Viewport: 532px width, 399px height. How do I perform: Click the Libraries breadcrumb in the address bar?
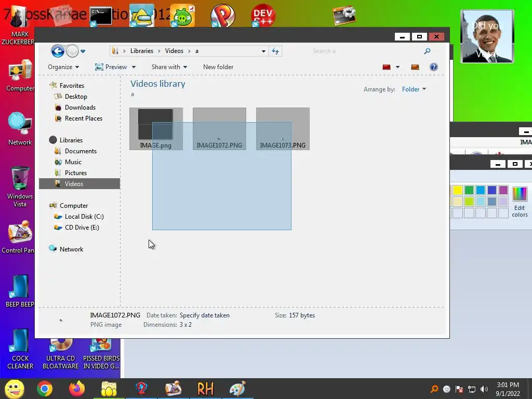point(142,51)
